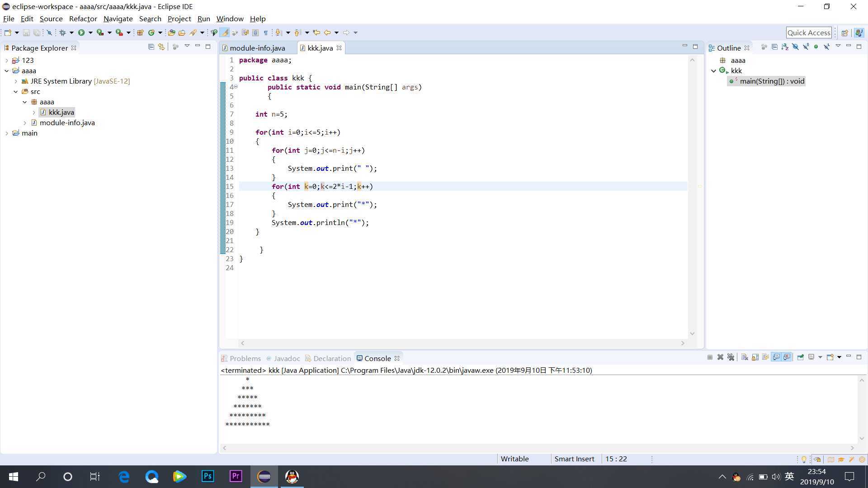868x488 pixels.
Task: Click Collapse All in Outline view
Action: tap(774, 47)
